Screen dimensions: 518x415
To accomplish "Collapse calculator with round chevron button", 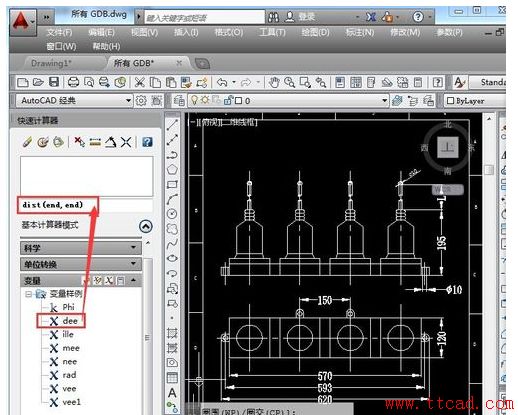I will [146, 226].
